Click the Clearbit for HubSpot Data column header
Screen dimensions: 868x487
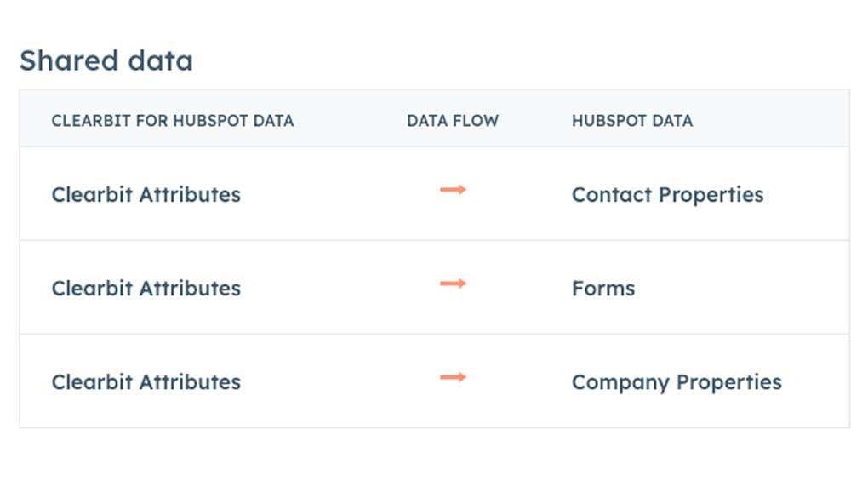(x=172, y=121)
